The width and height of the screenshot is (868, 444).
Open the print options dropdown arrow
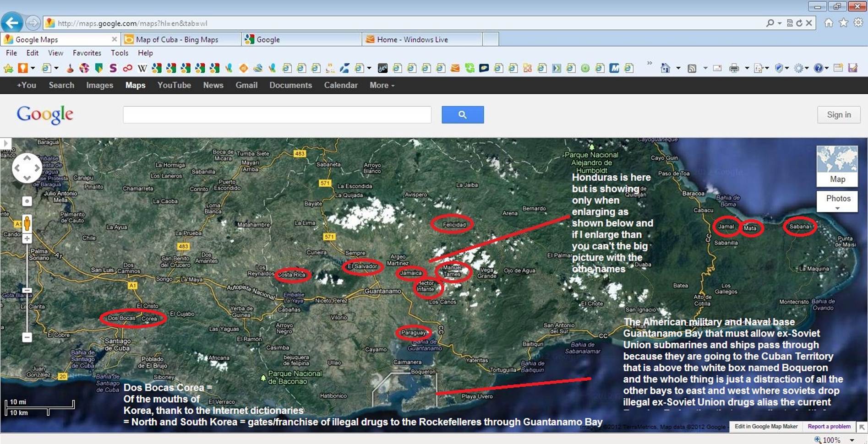pyautogui.click(x=747, y=69)
